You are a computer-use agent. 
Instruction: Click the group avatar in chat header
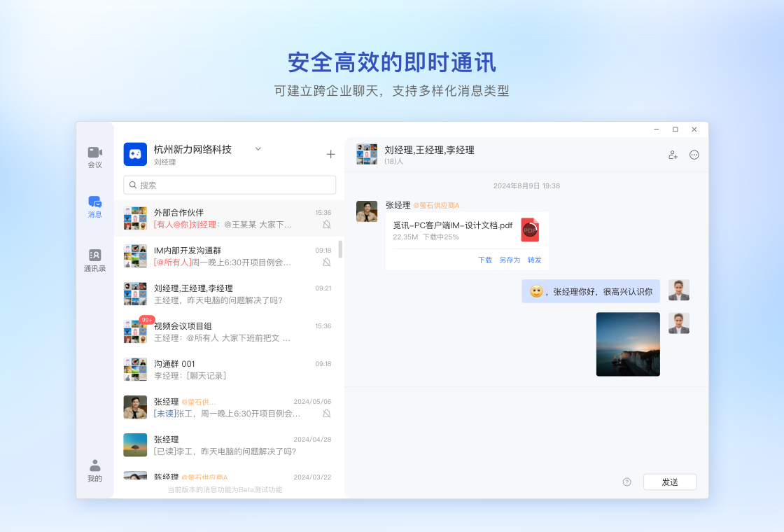click(367, 155)
